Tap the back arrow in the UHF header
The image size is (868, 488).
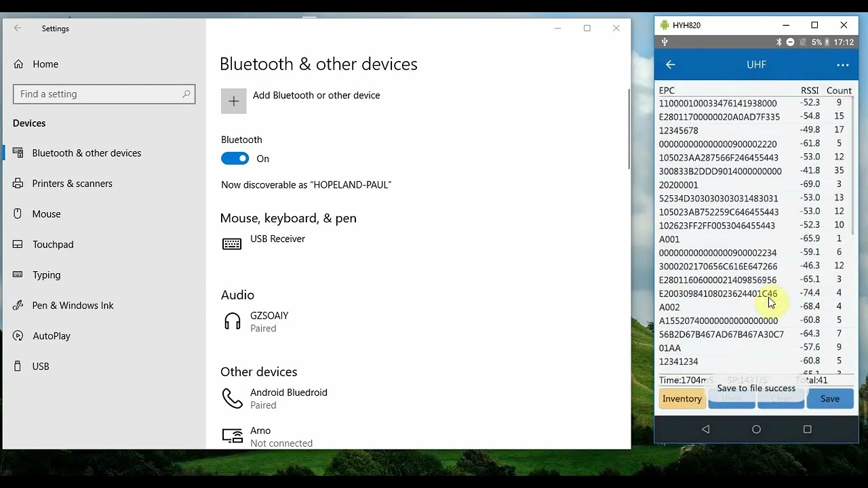click(x=671, y=64)
